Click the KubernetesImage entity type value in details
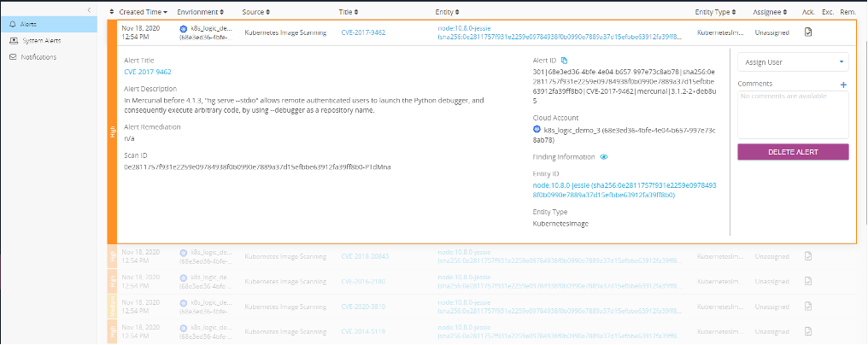 [560, 224]
